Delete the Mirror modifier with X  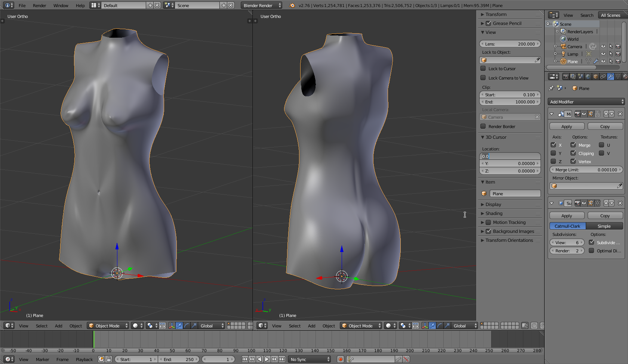point(620,114)
